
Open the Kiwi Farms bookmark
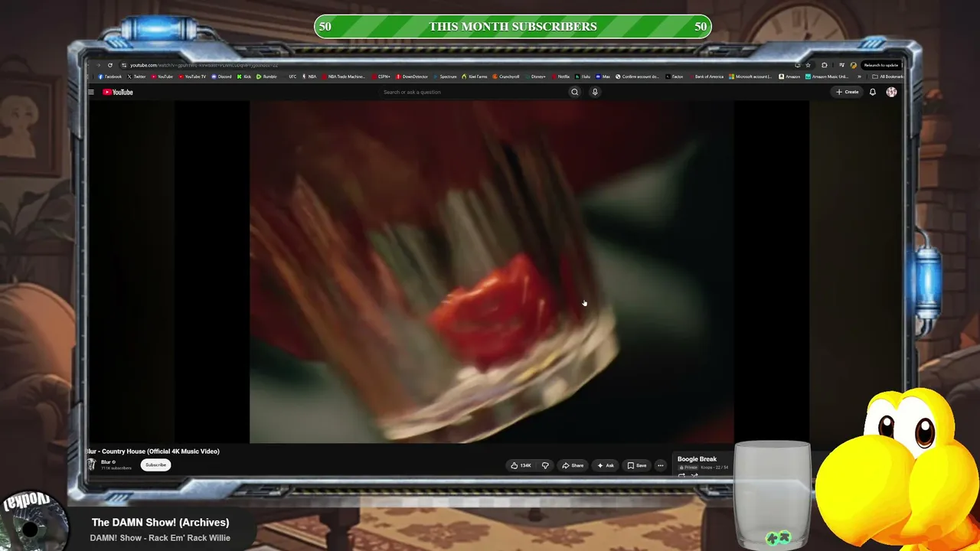coord(475,77)
